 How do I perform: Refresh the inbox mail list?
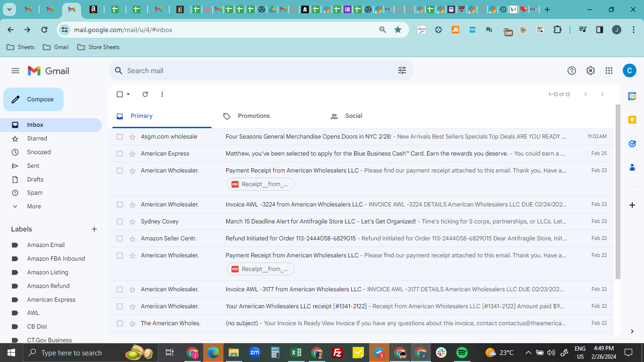[x=145, y=94]
